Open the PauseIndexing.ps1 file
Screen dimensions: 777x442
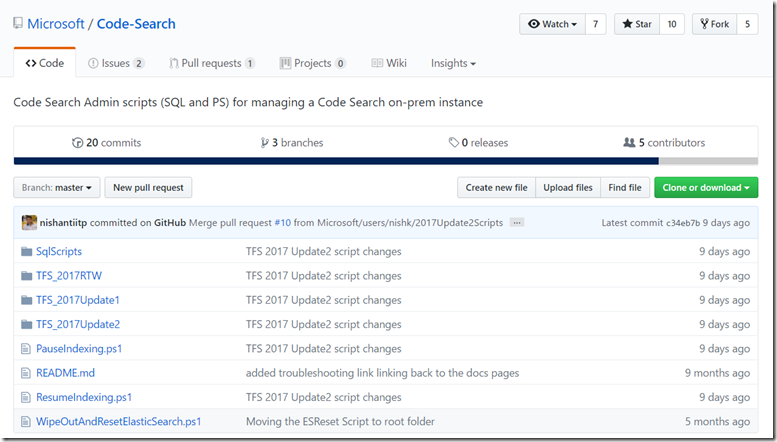pyautogui.click(x=79, y=349)
